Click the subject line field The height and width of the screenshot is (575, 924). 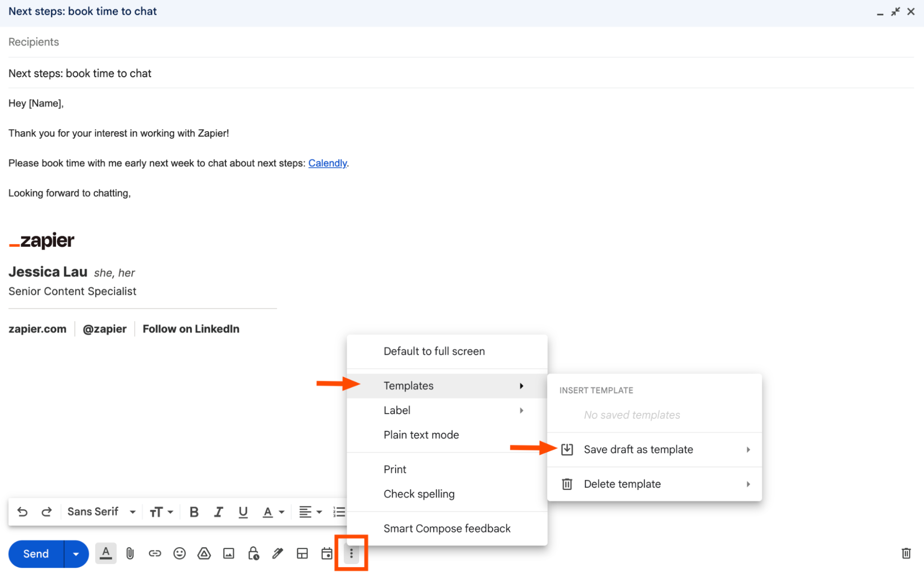(x=461, y=73)
